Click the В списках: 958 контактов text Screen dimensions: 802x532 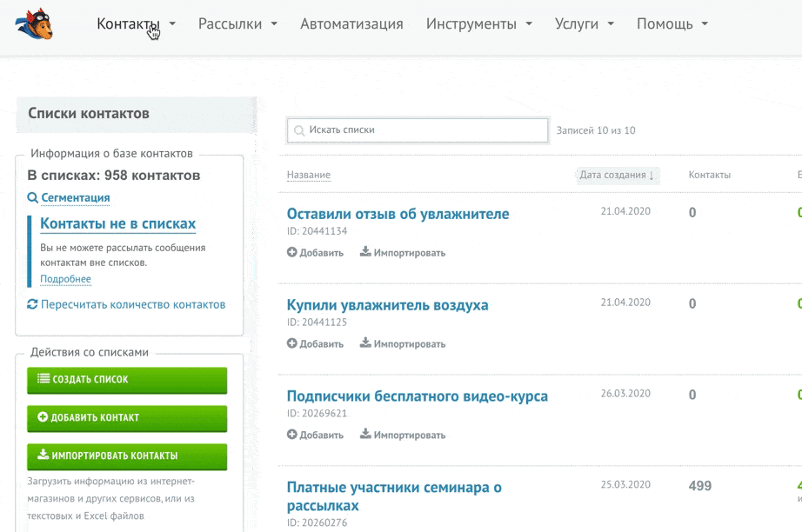(x=114, y=176)
